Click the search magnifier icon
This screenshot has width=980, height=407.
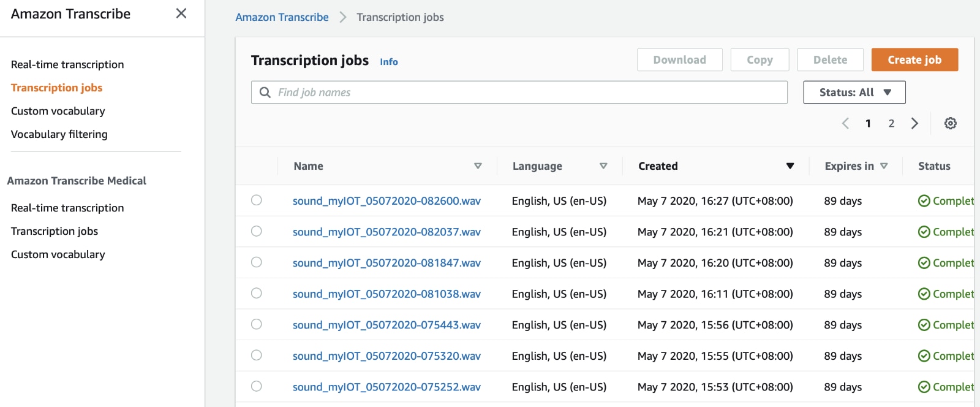[x=265, y=93]
